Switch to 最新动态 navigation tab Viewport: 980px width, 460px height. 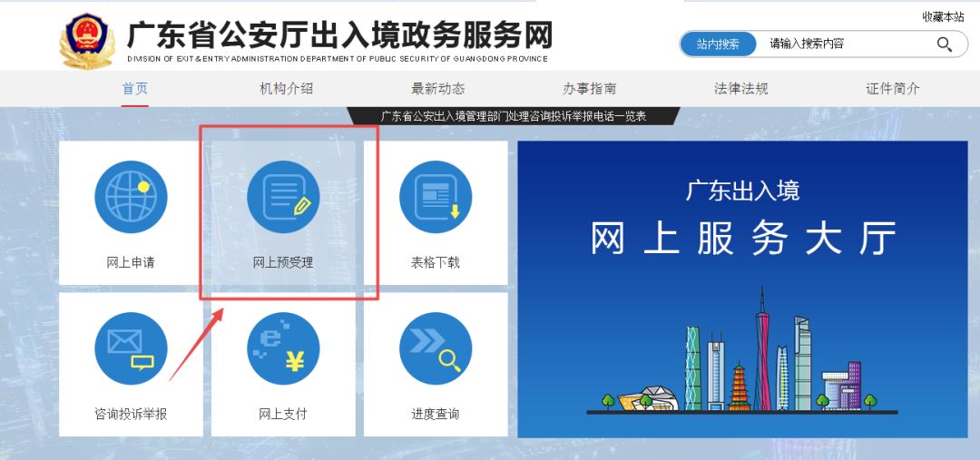coord(438,89)
